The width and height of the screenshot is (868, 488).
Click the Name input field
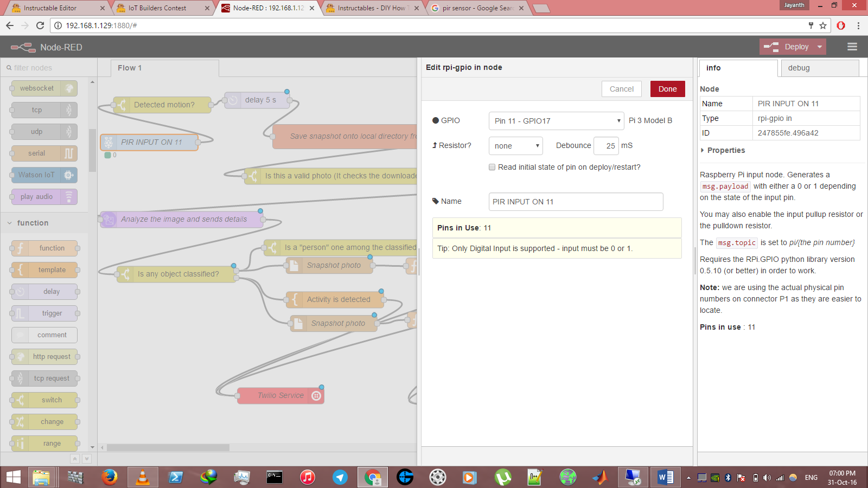click(576, 202)
